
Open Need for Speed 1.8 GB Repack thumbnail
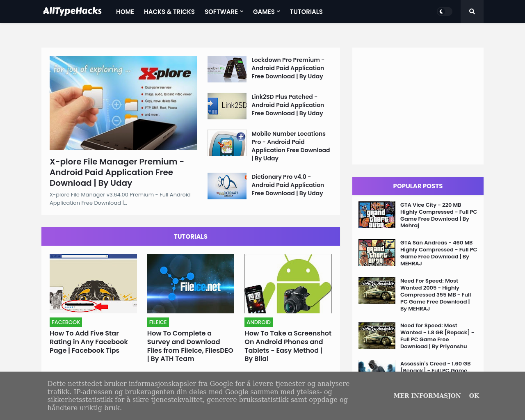(377, 336)
